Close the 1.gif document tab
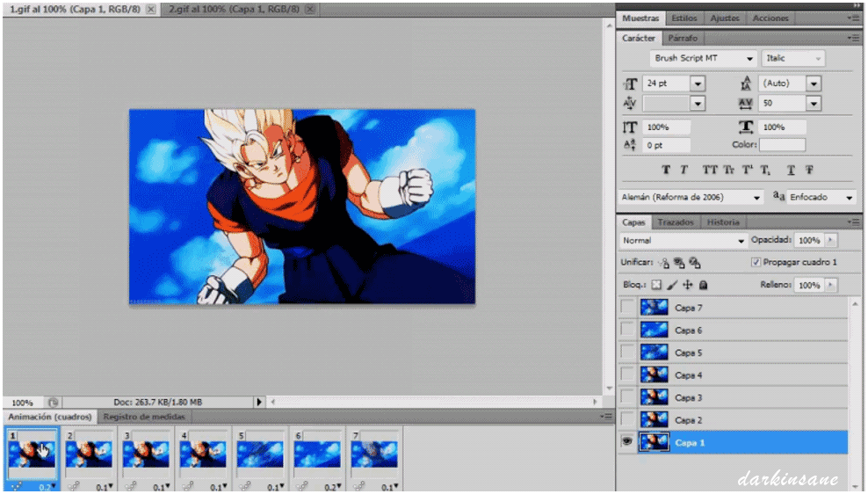This screenshot has height=494, width=868. [150, 10]
